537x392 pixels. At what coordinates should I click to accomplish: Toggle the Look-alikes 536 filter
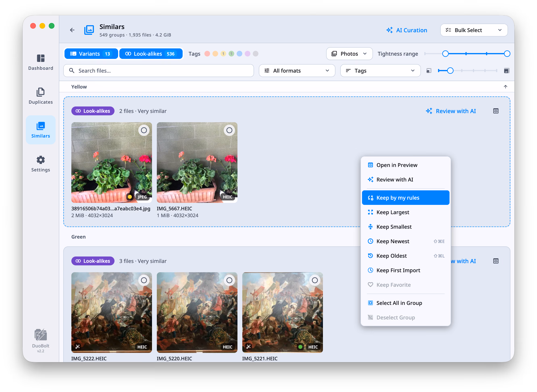pos(151,54)
